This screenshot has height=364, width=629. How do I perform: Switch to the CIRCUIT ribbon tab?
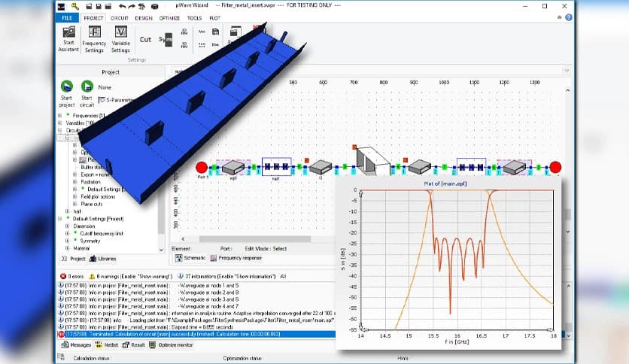click(x=119, y=18)
